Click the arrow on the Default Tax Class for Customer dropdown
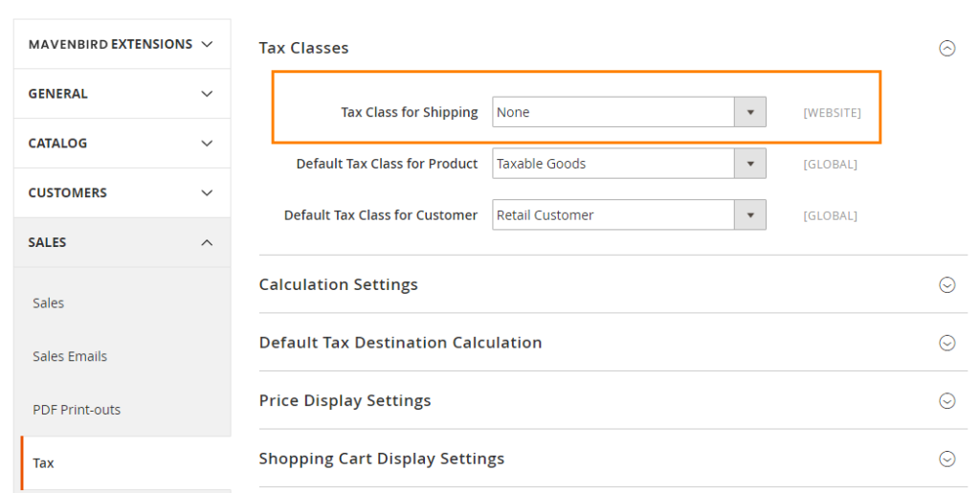Screen dimensions: 980x493 pos(750,215)
